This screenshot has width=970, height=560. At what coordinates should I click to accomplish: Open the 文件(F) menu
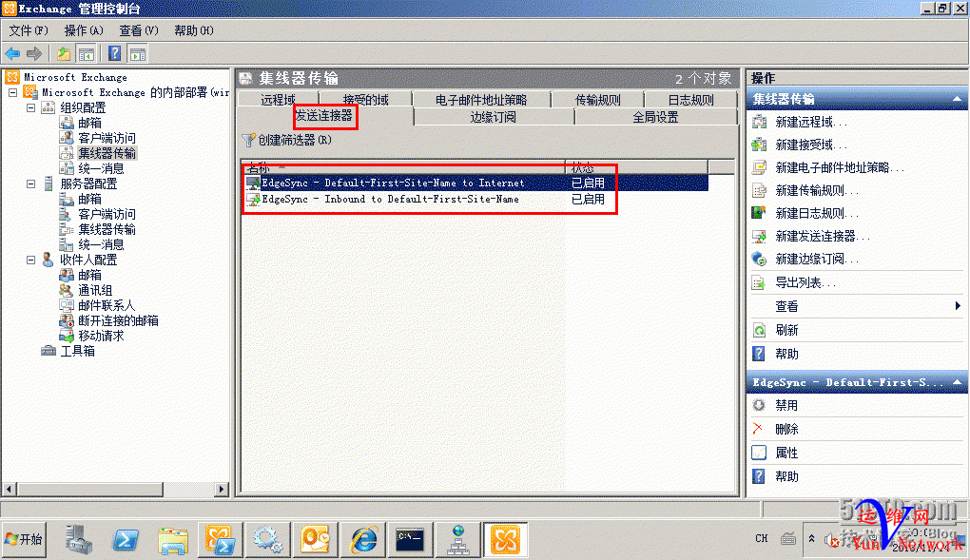29,30
